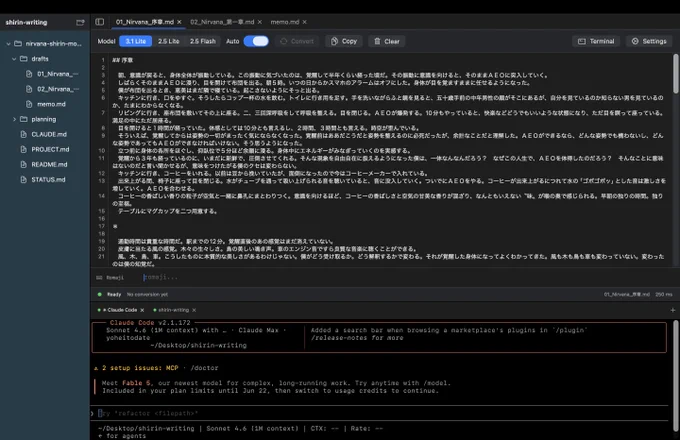
Task: Click the terminal vertical scrollbar
Action: [x=676, y=375]
